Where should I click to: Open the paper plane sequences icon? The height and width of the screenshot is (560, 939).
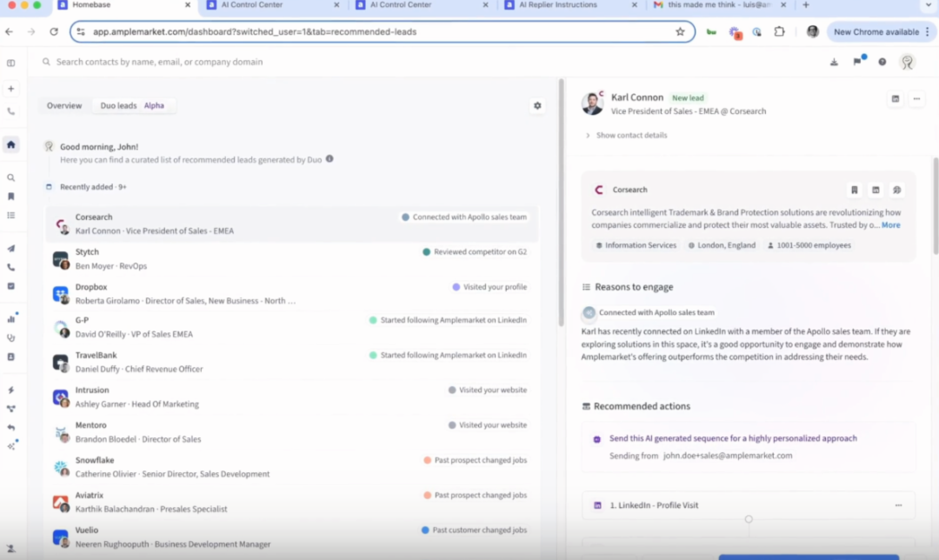point(10,249)
